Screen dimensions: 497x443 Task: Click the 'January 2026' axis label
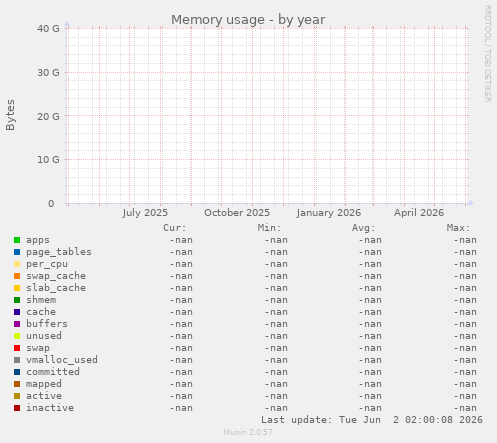pyautogui.click(x=329, y=213)
